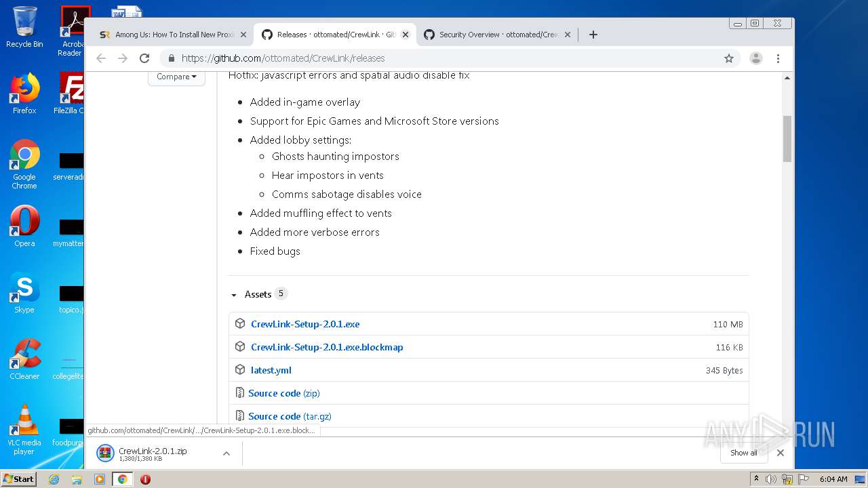868x488 pixels.
Task: Show hidden system tray icons
Action: click(x=756, y=479)
